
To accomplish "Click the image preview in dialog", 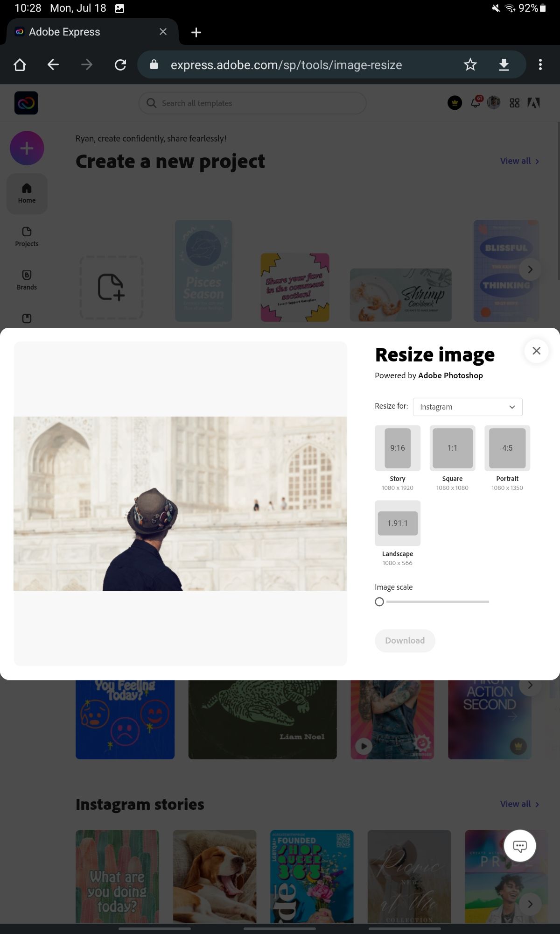I will pos(180,503).
